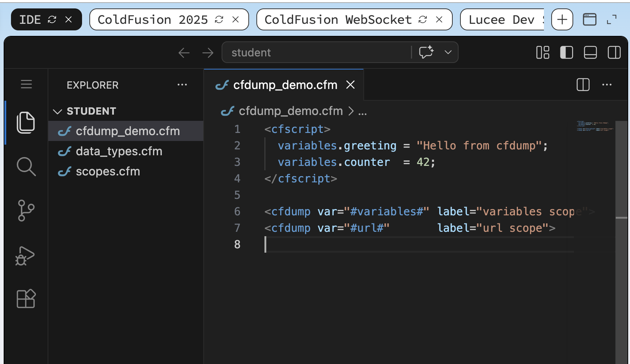Open the Source Control view

(26, 211)
